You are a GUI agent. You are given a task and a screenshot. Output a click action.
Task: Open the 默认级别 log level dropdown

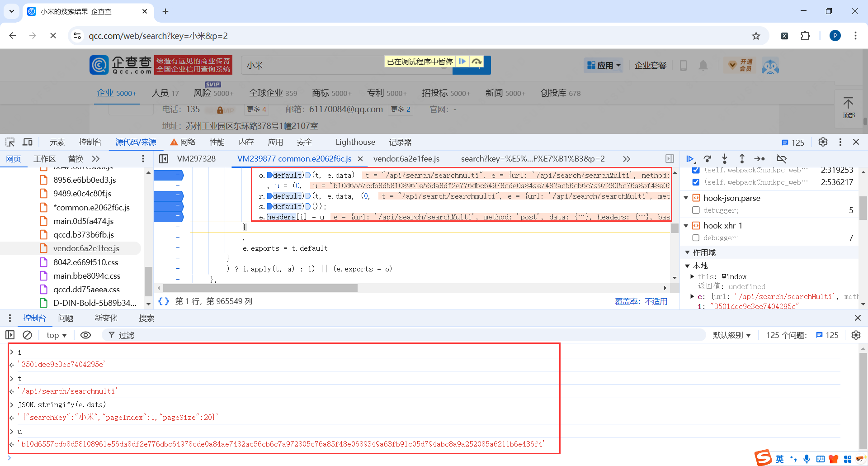point(732,335)
